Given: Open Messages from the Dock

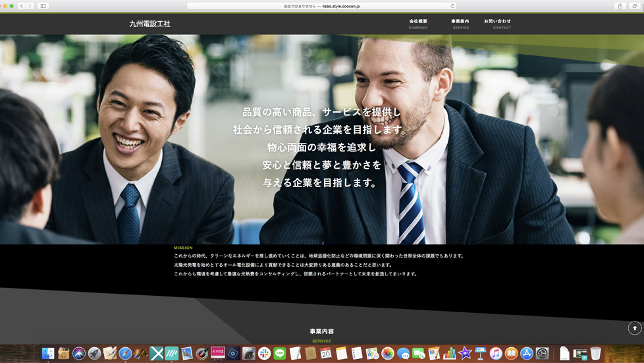Looking at the screenshot, I should pos(403,353).
